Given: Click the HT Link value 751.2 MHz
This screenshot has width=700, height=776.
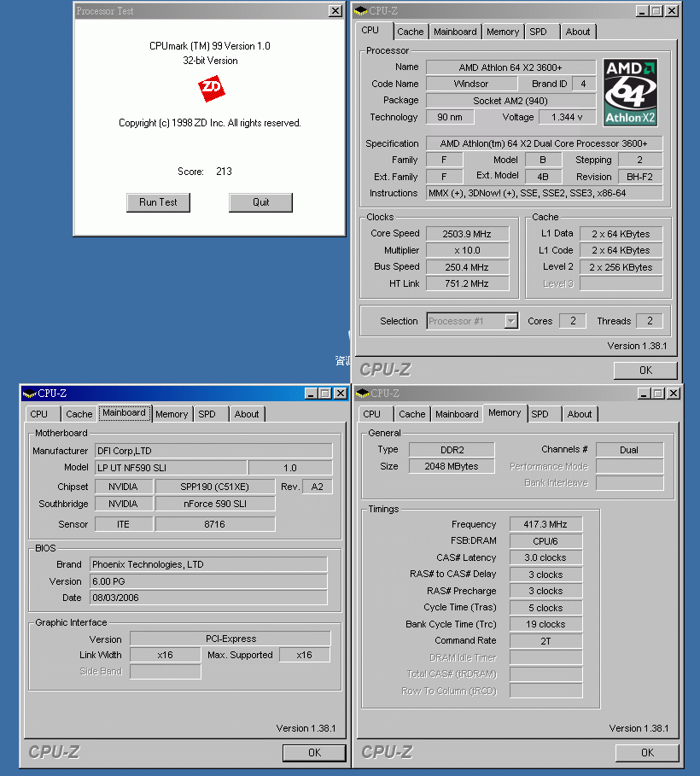Looking at the screenshot, I should [x=467, y=283].
